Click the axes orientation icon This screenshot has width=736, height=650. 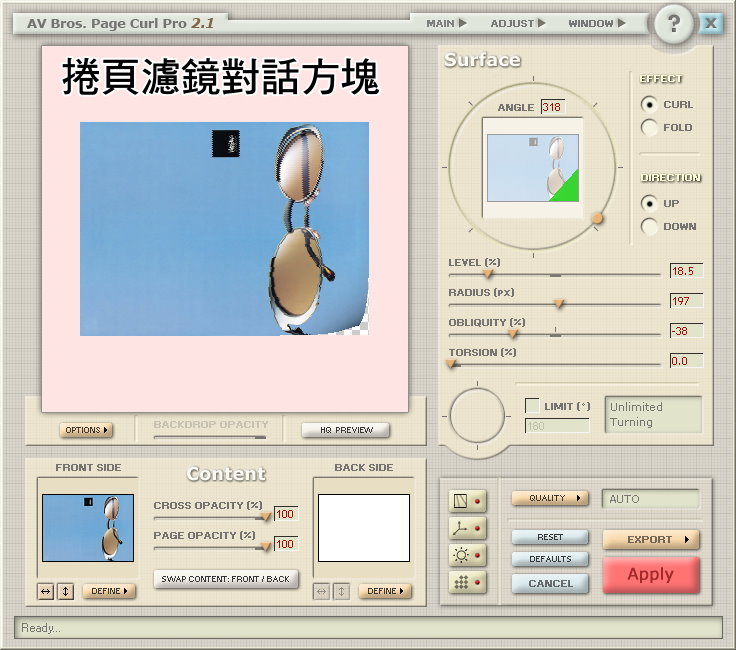467,528
